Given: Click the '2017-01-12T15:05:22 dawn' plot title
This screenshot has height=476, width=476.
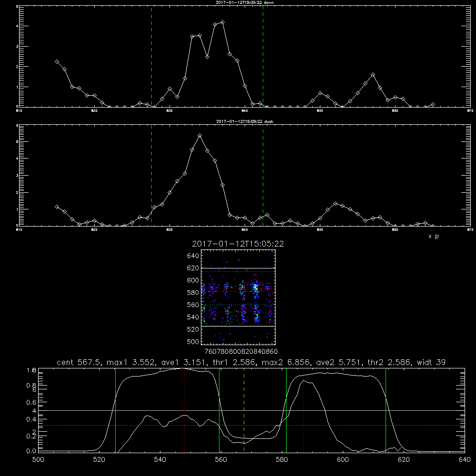Looking at the screenshot, I should [x=245, y=2].
